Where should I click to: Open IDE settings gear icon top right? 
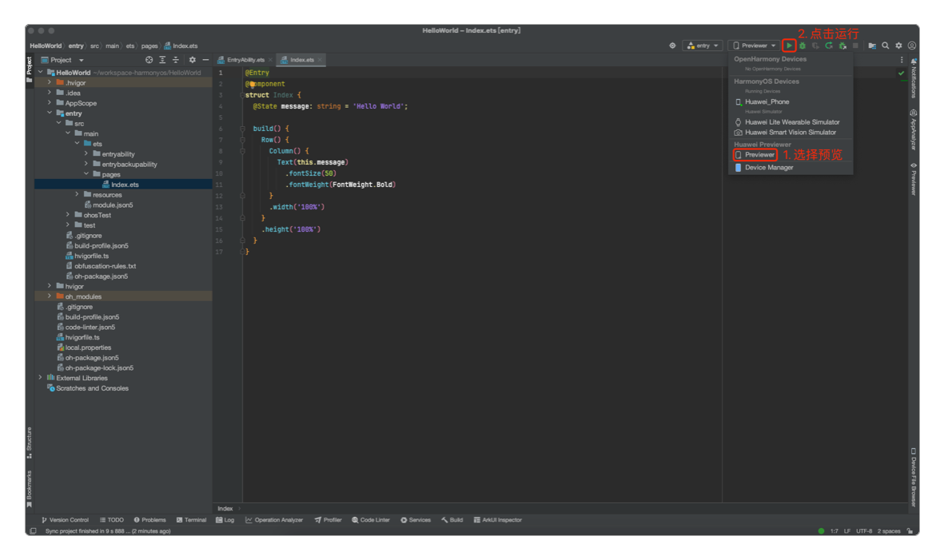[899, 46]
